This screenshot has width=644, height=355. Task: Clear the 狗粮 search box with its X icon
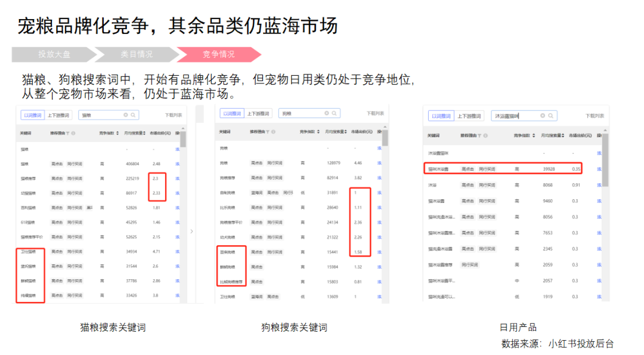click(327, 113)
